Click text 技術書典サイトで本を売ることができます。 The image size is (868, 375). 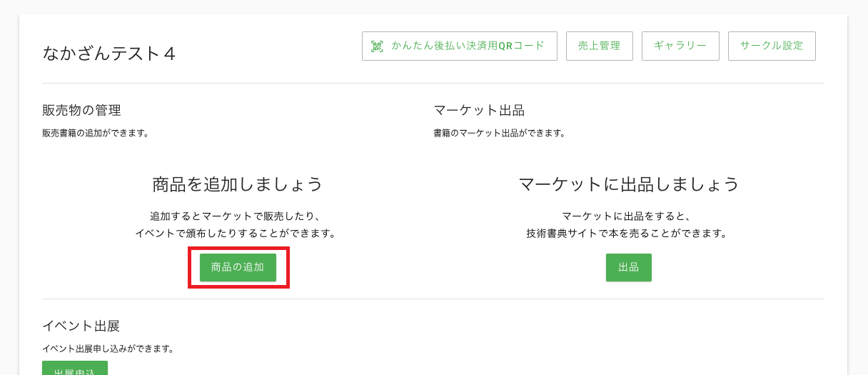[x=629, y=234]
